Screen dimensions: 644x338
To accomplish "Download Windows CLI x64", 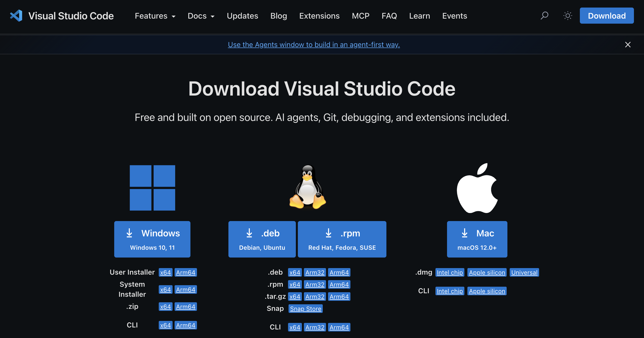I will [166, 325].
